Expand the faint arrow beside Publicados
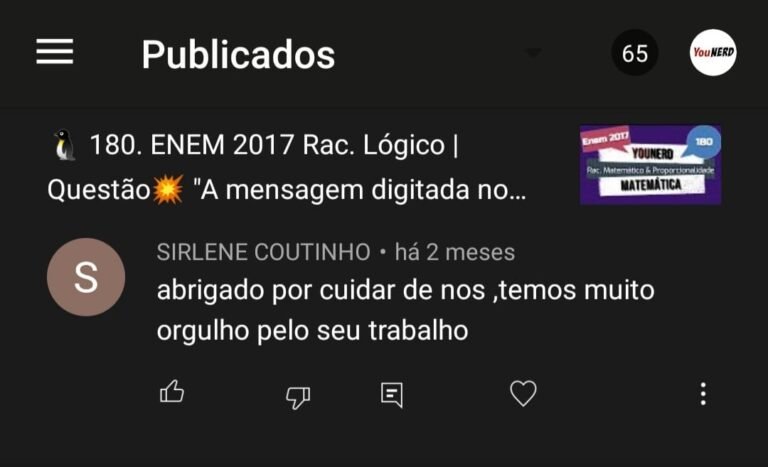Image resolution: width=768 pixels, height=467 pixels. pos(533,52)
